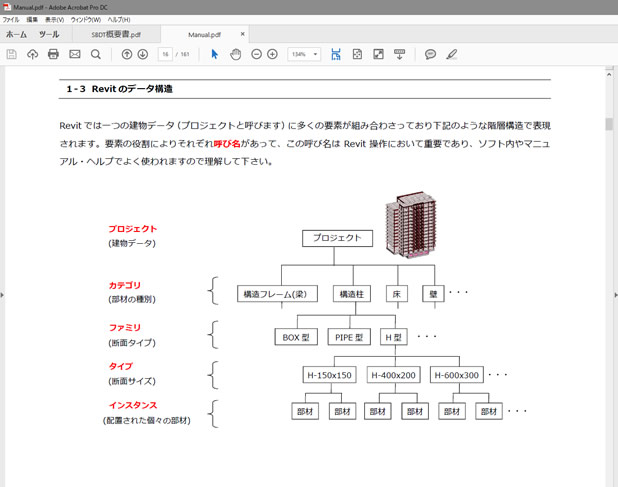Click the red 呼び名 text in paragraph
The image size is (618, 487).
(x=227, y=143)
